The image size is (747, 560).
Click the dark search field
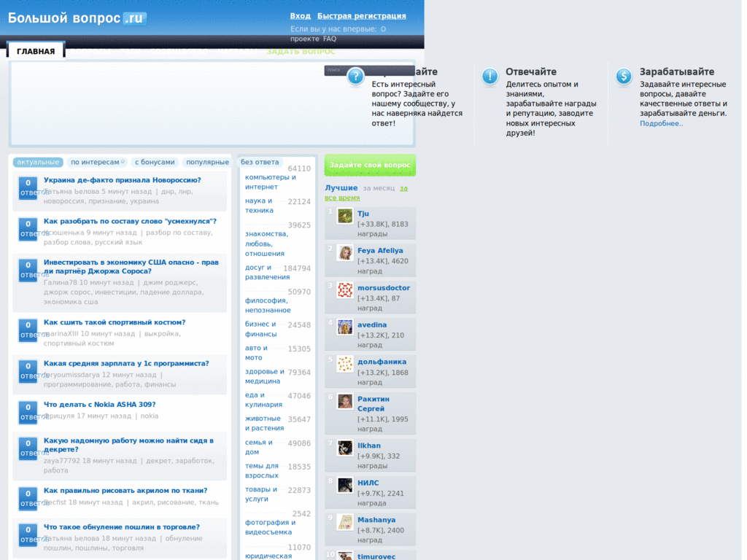[x=368, y=71]
